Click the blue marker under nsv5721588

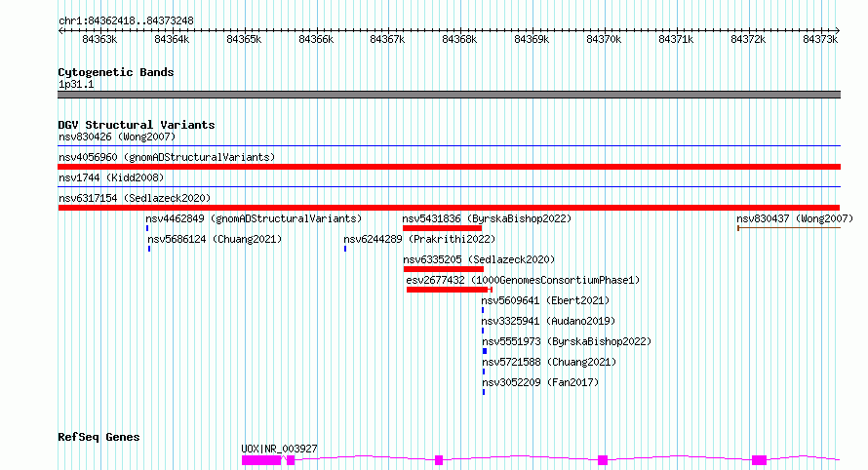pyautogui.click(x=484, y=372)
